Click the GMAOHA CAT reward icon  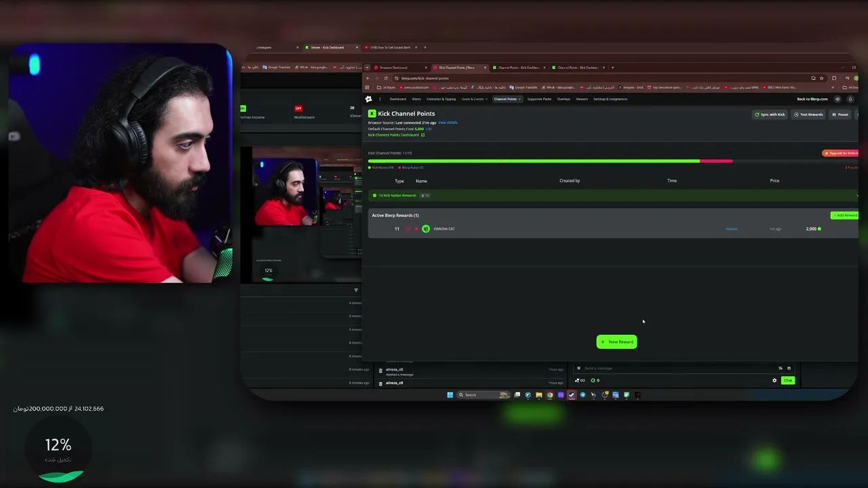coord(426,229)
